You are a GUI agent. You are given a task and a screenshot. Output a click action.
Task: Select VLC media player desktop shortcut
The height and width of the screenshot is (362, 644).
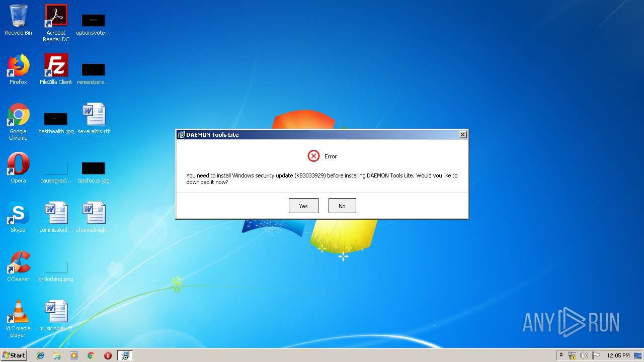coord(18,319)
